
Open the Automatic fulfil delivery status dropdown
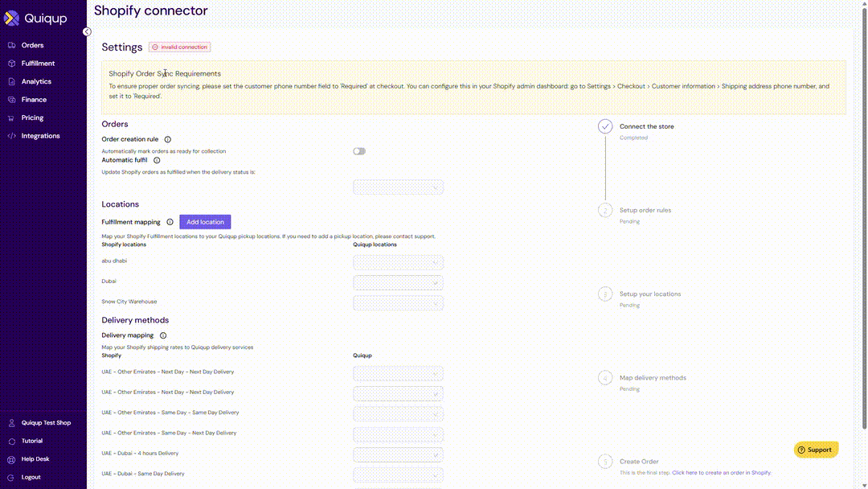click(398, 187)
